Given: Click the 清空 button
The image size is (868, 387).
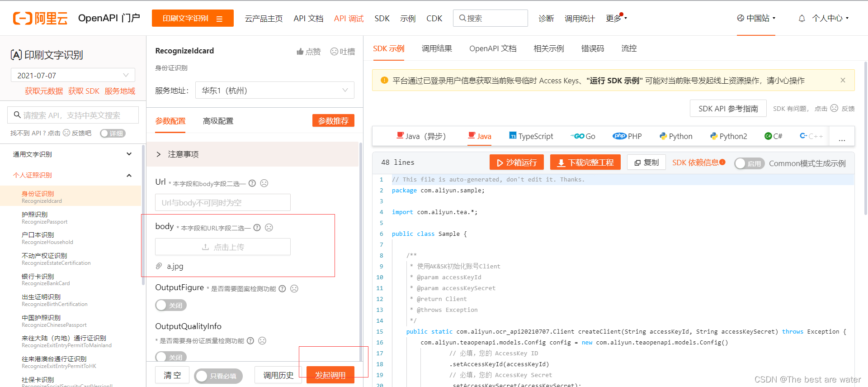Looking at the screenshot, I should click(172, 375).
